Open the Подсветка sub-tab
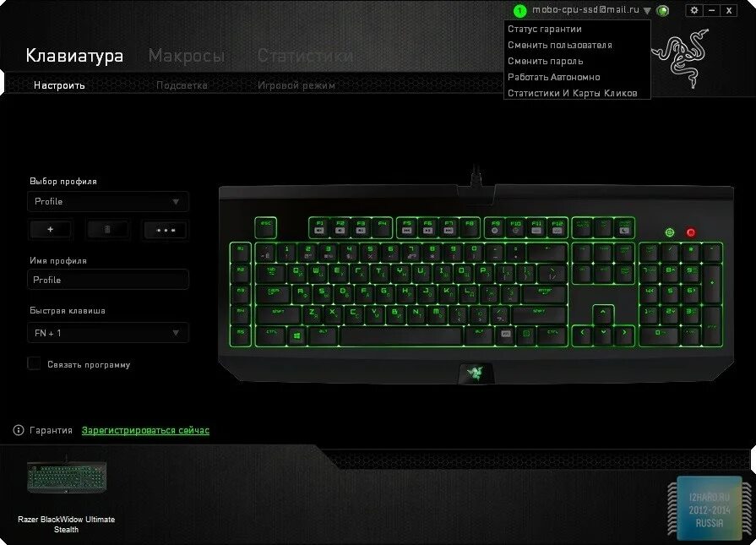This screenshot has width=756, height=545. (x=182, y=85)
